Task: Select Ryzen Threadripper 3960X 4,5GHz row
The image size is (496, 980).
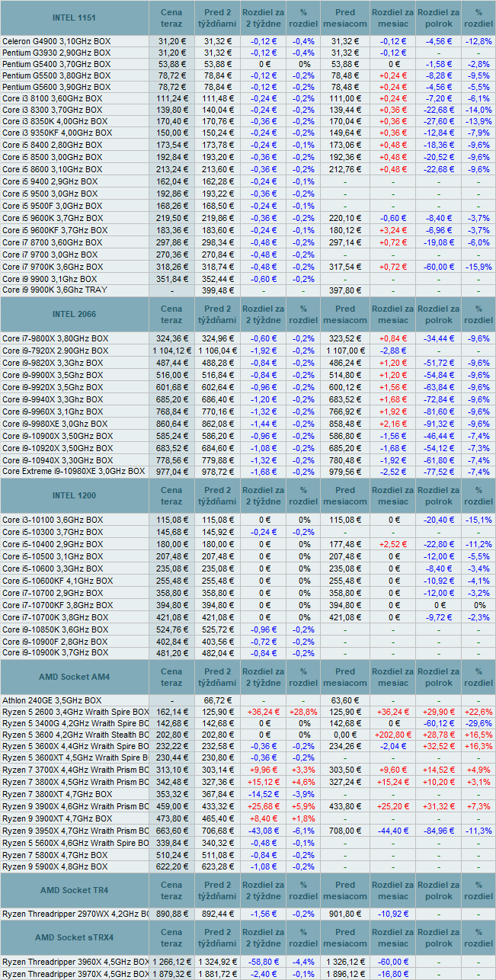Action: coord(75,962)
